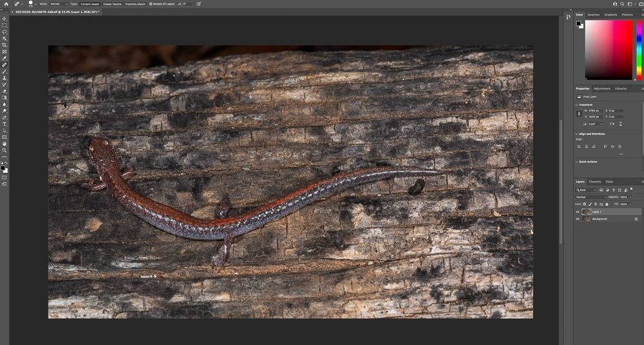The height and width of the screenshot is (345, 644).
Task: Open the layer Kind filter dropdown
Action: click(587, 190)
